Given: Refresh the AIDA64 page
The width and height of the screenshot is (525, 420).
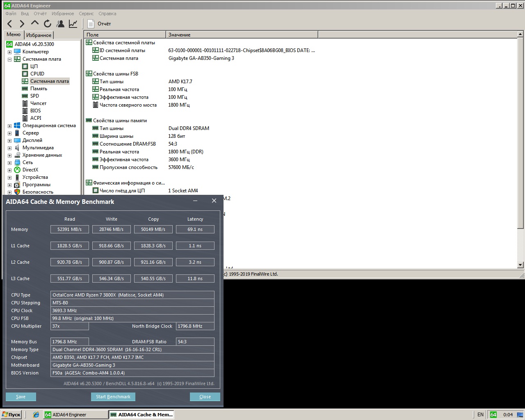Looking at the screenshot, I should click(48, 24).
